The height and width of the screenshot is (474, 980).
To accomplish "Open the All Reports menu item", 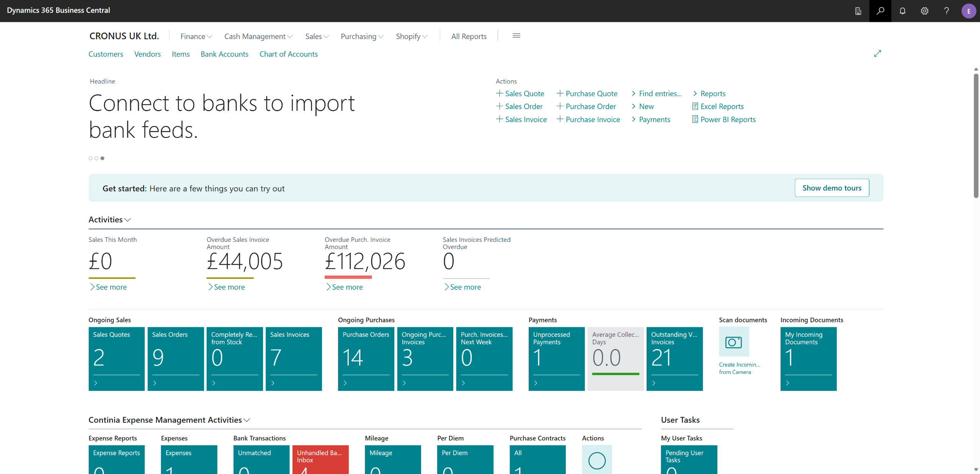I will pos(469,36).
